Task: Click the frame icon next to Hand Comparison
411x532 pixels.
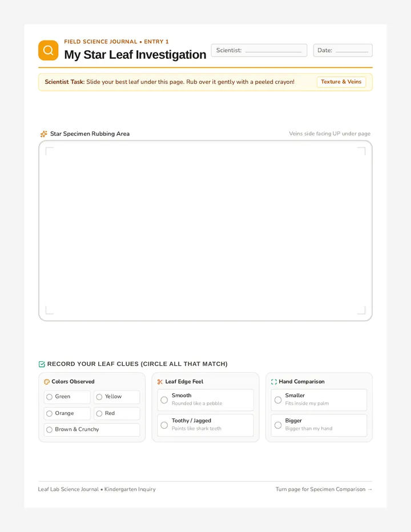Action: pyautogui.click(x=274, y=382)
